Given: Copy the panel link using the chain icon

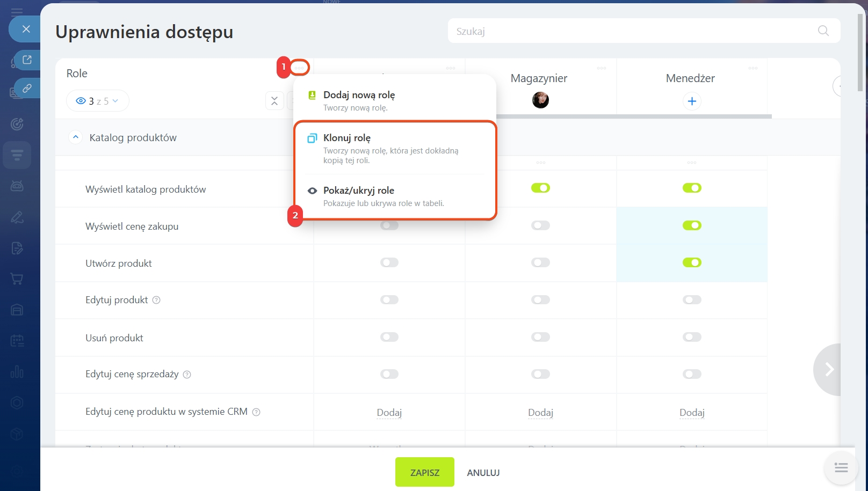Looking at the screenshot, I should [27, 88].
